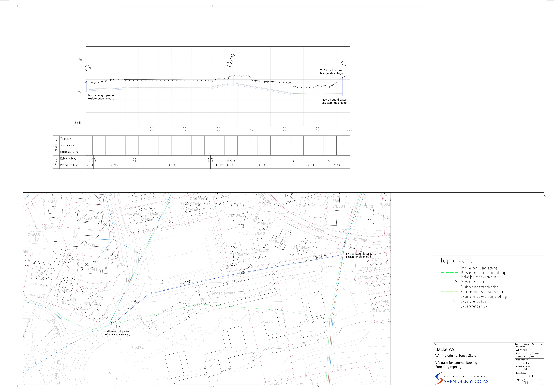Select the VA-ringledning Sogsti Skole title
The width and height of the screenshot is (555, 392).
(x=456, y=356)
